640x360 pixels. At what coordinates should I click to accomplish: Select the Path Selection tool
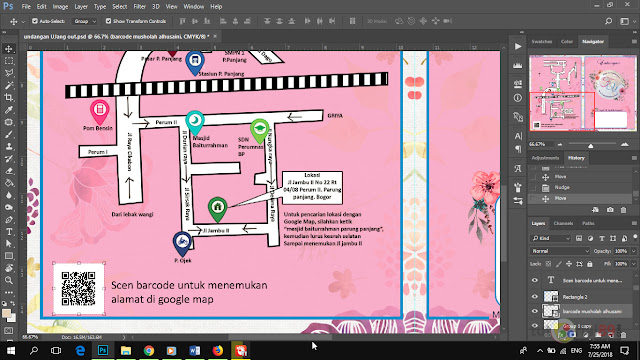[x=9, y=244]
